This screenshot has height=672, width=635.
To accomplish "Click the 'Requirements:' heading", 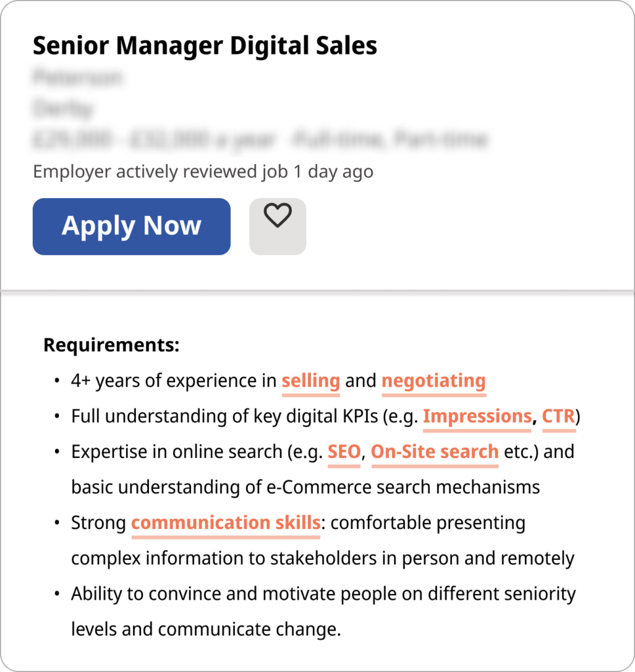I will 111,345.
